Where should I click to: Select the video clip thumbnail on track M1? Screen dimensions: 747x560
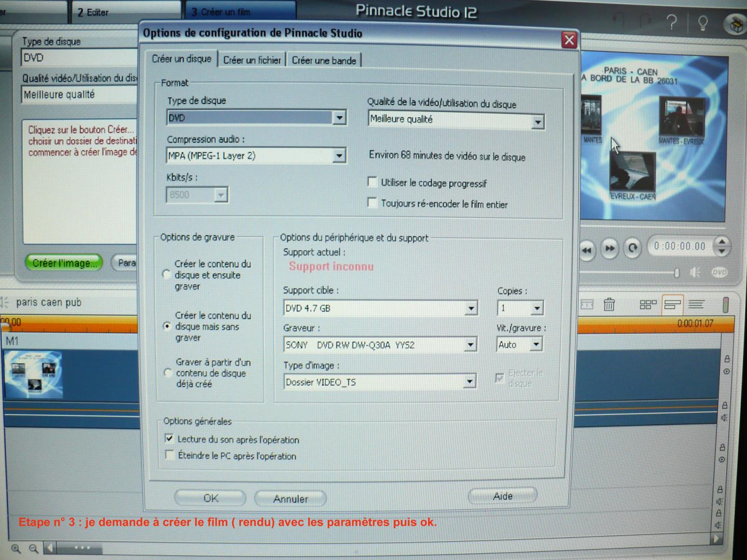(x=34, y=374)
